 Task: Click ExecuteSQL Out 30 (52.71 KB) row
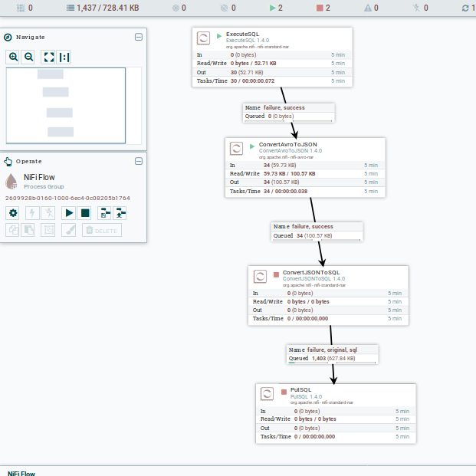click(x=272, y=72)
